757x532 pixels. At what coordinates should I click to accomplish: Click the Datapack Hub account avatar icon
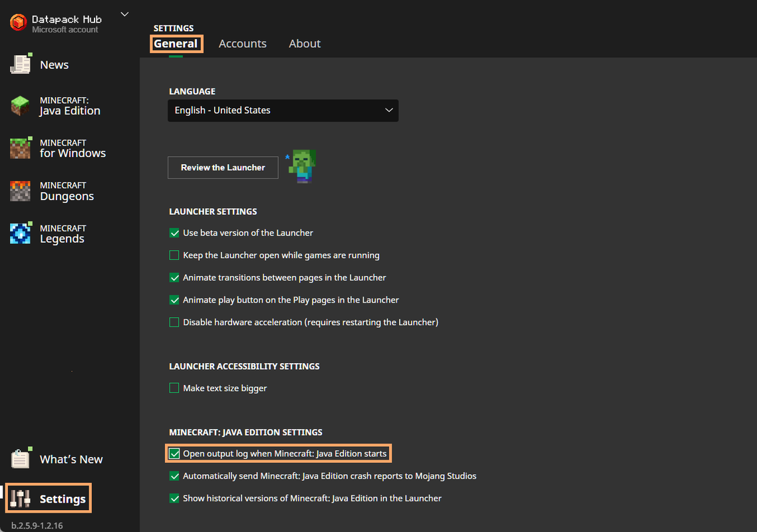point(19,22)
